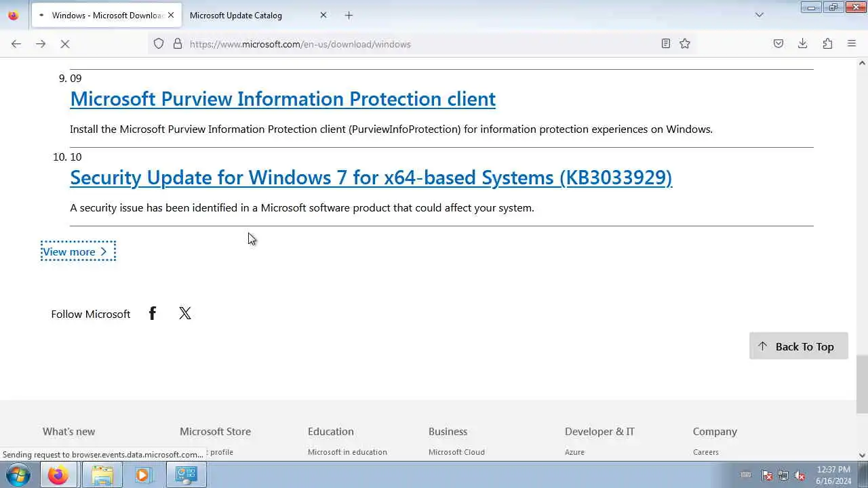The image size is (868, 488).
Task: Close the Windows - Microsoft Download tab
Action: 171,15
